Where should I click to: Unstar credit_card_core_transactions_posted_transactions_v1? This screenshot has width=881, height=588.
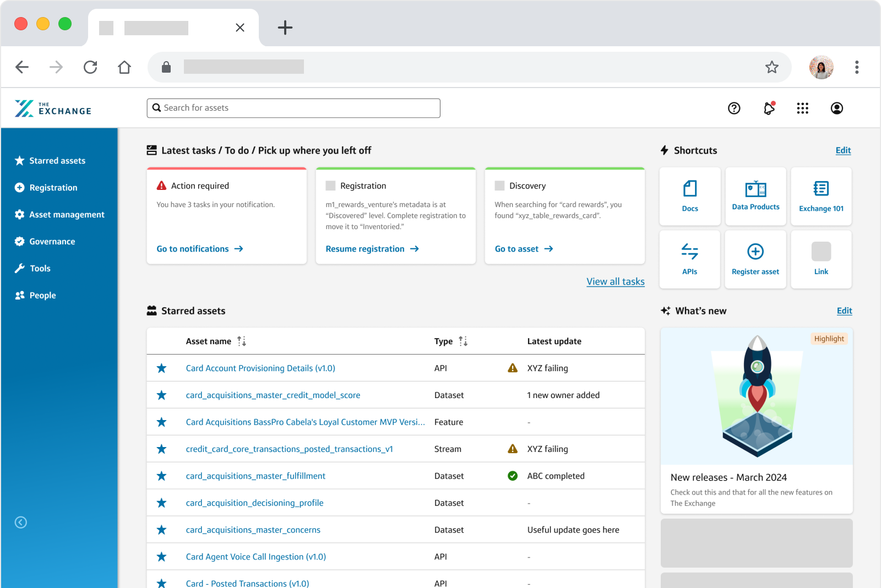click(161, 449)
